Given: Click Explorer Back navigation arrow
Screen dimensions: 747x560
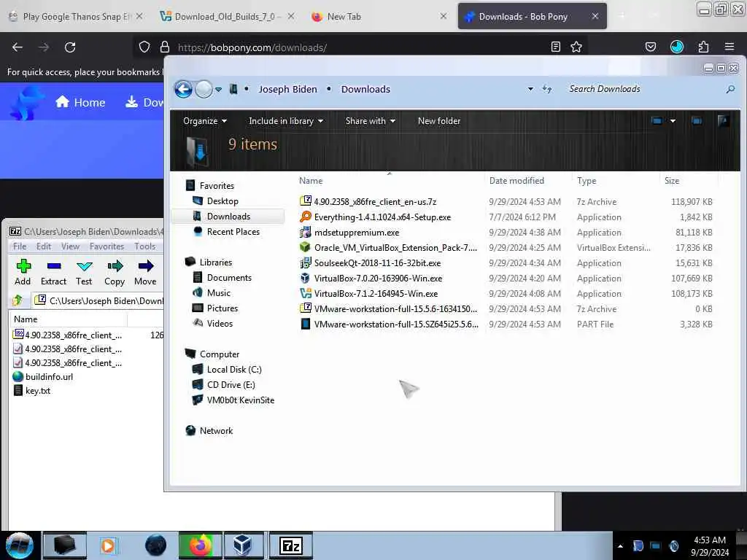Looking at the screenshot, I should point(183,89).
